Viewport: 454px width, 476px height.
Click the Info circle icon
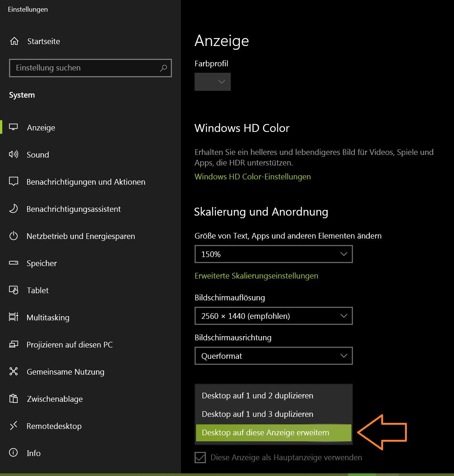tap(14, 453)
